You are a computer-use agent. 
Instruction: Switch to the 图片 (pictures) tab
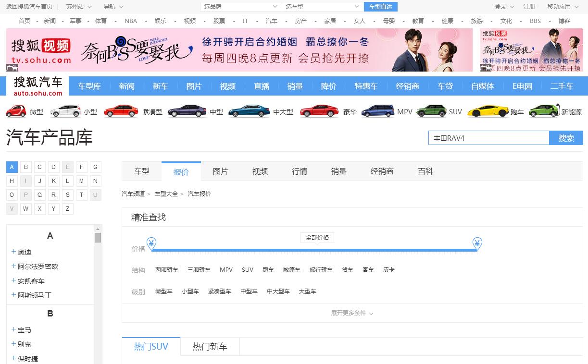point(220,171)
